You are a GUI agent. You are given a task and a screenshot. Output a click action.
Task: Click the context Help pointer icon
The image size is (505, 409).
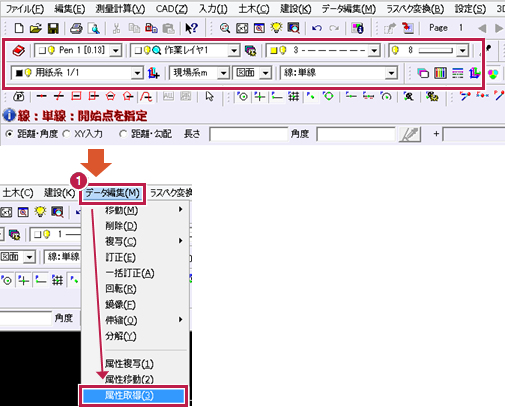coord(192,28)
